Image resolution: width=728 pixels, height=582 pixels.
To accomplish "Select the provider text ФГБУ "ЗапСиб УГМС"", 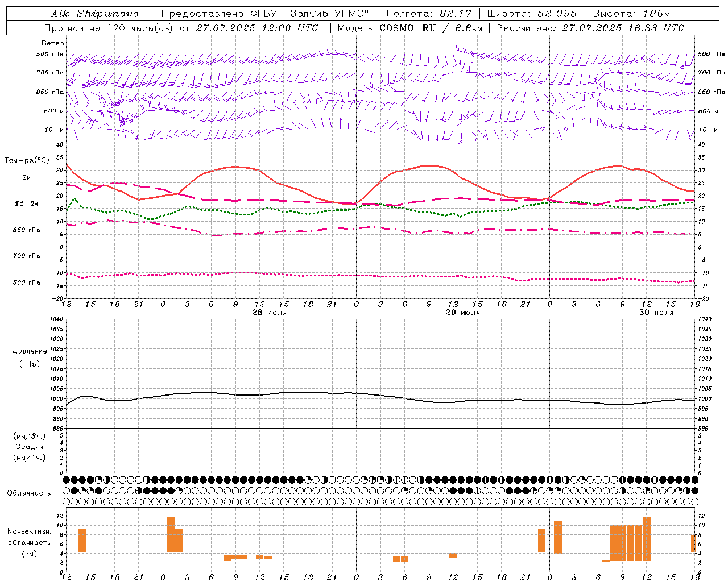I will tap(310, 14).
